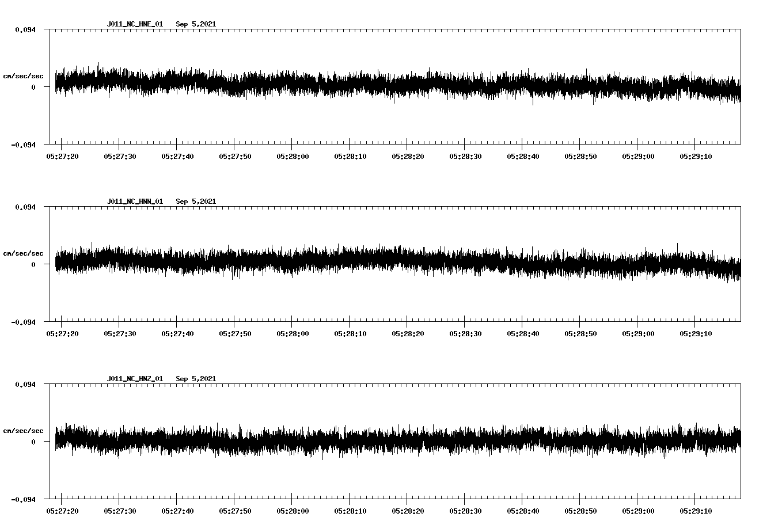Click the 0.094 upper limit on HNZ axis
Viewport: 782px width, 532px height.
click(25, 384)
